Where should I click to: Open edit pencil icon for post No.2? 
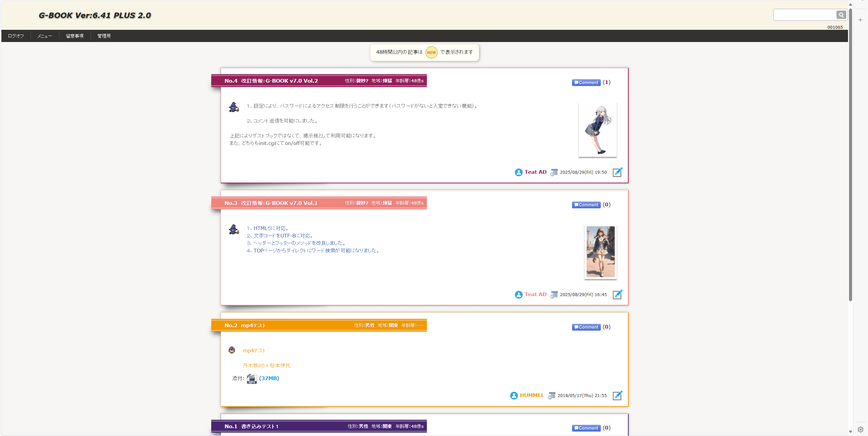pyautogui.click(x=617, y=395)
